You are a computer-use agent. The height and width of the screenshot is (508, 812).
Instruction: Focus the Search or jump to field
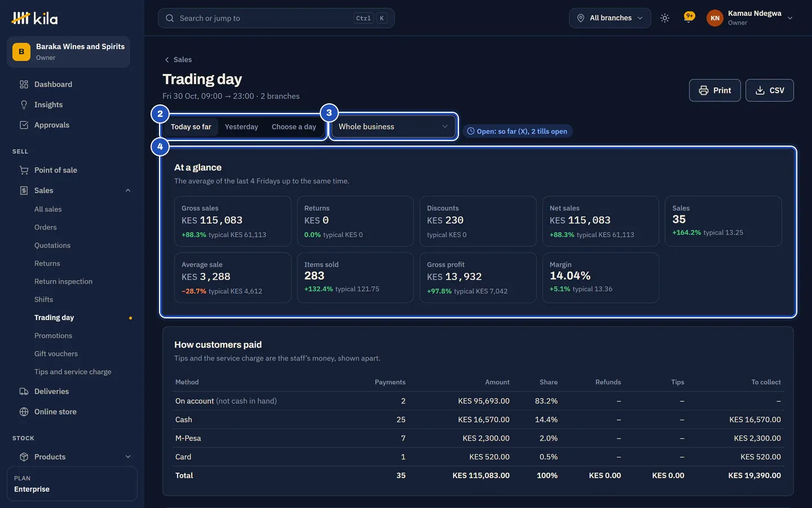click(x=276, y=18)
